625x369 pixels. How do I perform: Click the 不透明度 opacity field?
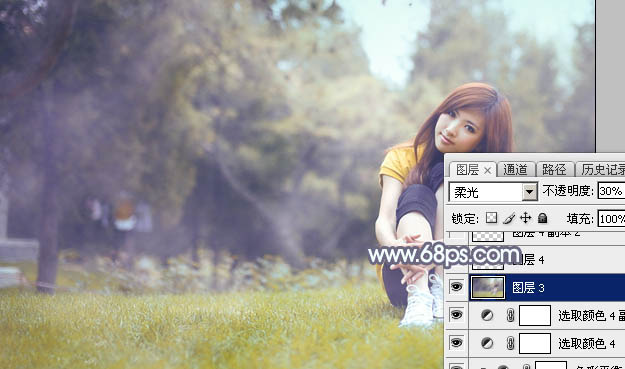pyautogui.click(x=611, y=191)
